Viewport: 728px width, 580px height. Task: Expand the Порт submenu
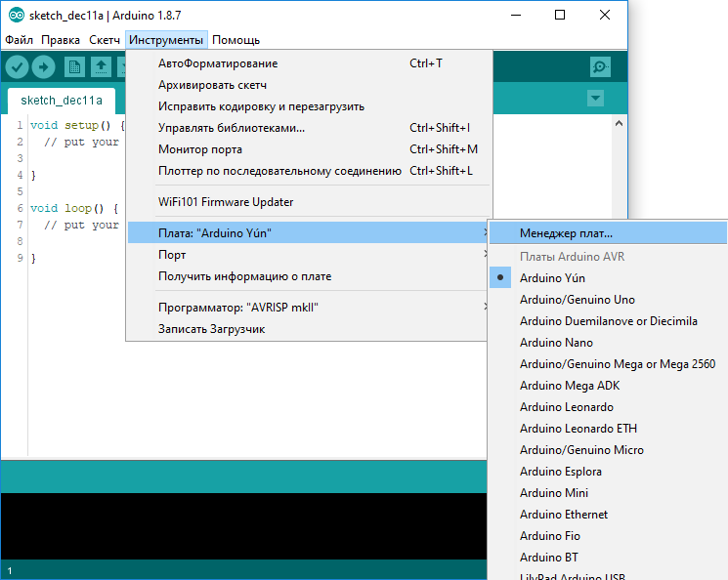coord(308,254)
